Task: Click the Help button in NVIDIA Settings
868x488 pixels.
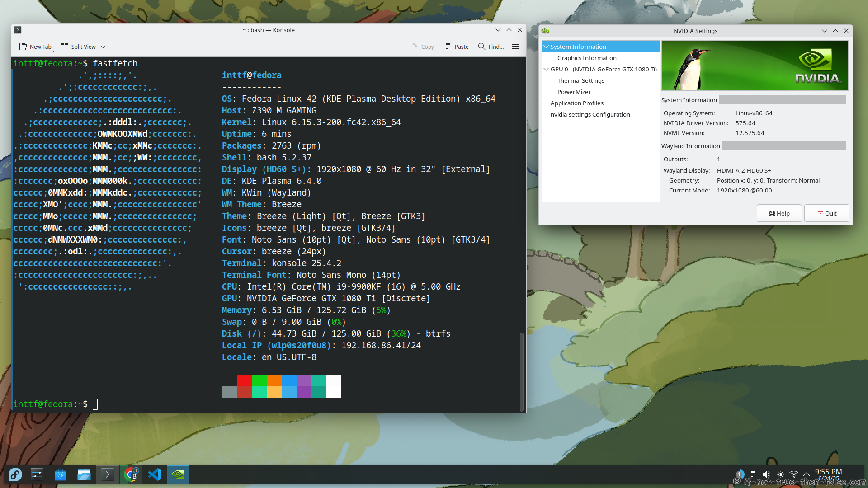Action: coord(779,213)
